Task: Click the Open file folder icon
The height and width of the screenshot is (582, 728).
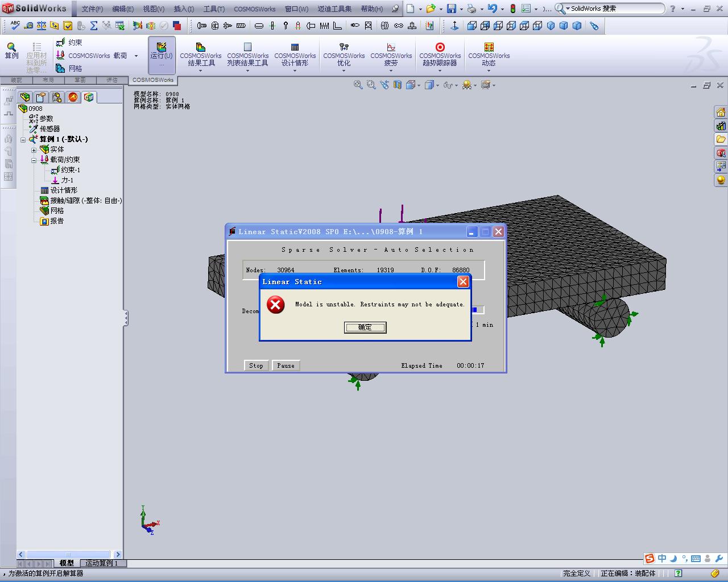Action: [x=431, y=9]
